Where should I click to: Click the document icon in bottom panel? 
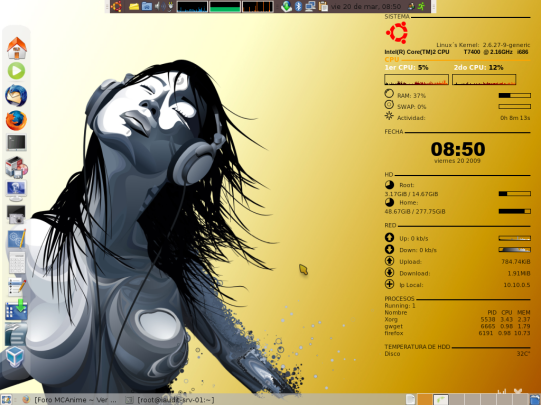[x=410, y=399]
